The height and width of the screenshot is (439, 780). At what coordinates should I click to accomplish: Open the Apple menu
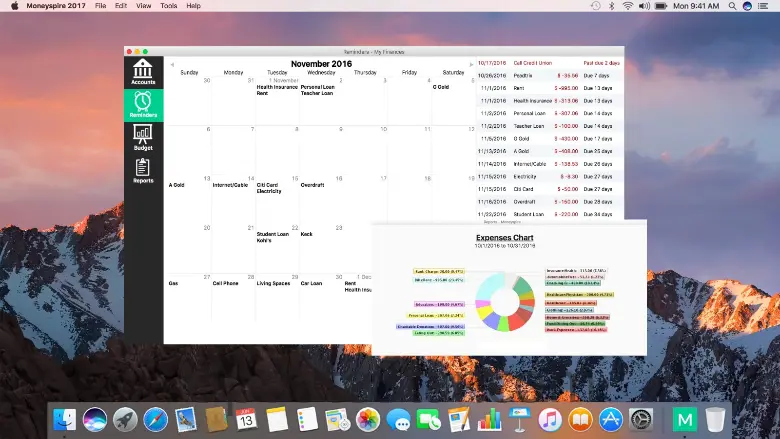(x=14, y=6)
